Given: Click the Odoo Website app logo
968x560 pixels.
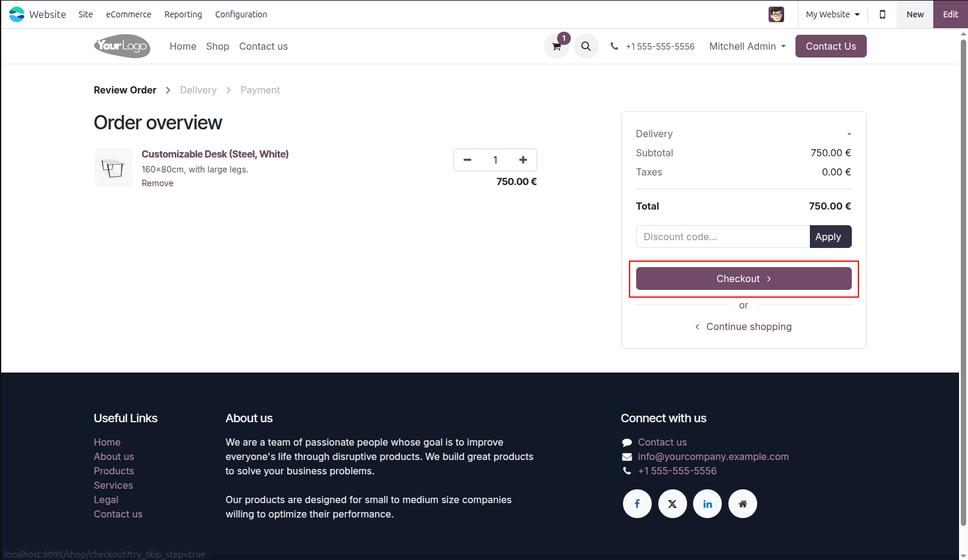Looking at the screenshot, I should pyautogui.click(x=17, y=14).
